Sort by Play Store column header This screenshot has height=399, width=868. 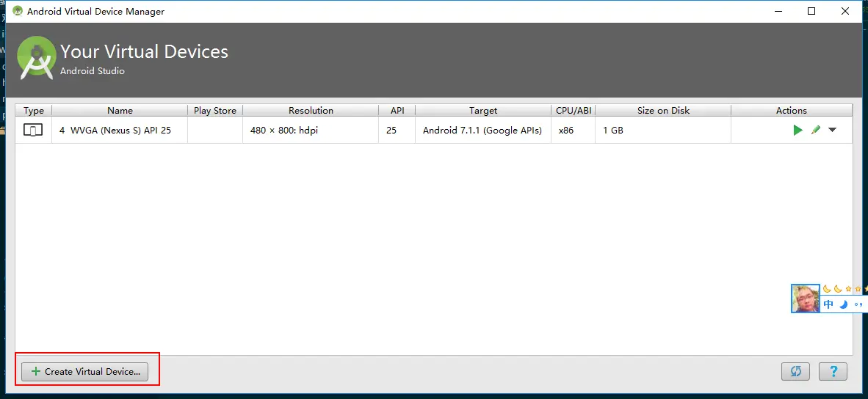214,111
